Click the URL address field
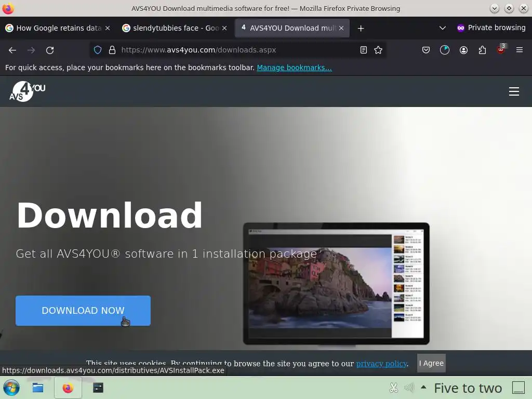The height and width of the screenshot is (399, 532). pyautogui.click(x=237, y=50)
